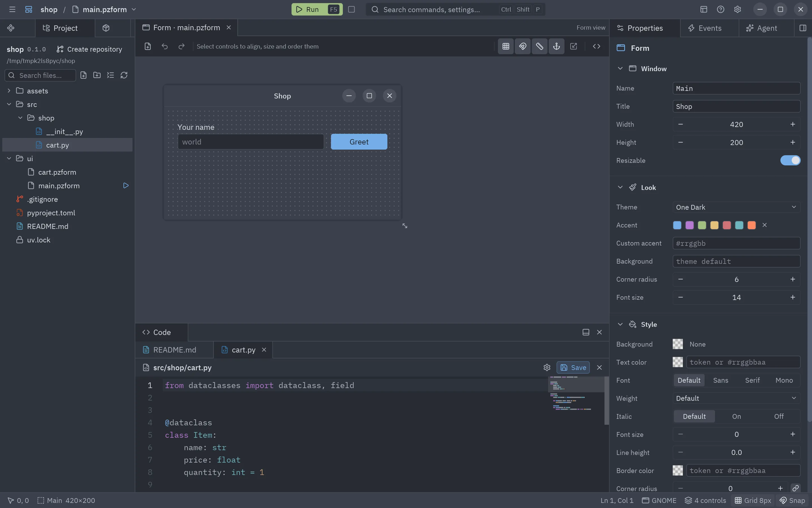The height and width of the screenshot is (508, 812).
Task: Click the collapse tree list icon
Action: pyautogui.click(x=111, y=75)
